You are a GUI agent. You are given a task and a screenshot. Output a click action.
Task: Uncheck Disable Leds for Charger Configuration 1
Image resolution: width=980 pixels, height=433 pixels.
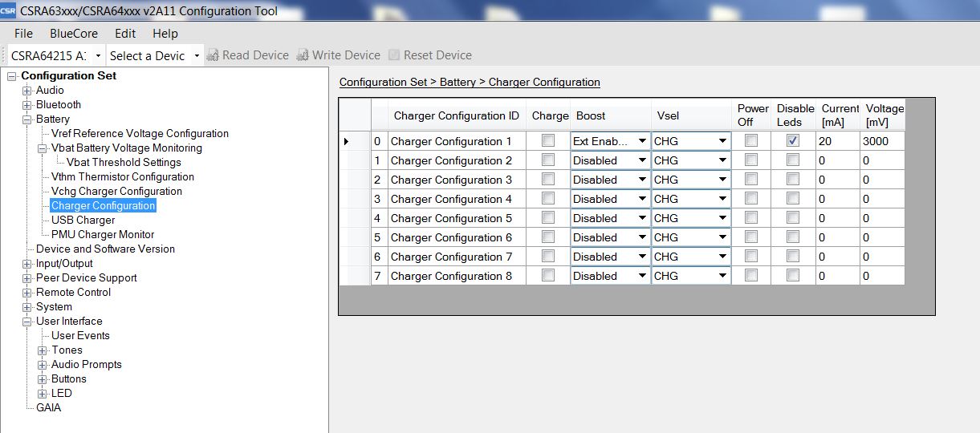[x=793, y=141]
